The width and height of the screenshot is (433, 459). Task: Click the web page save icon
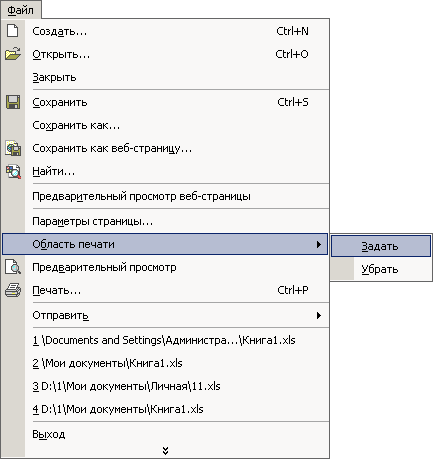tap(13, 148)
